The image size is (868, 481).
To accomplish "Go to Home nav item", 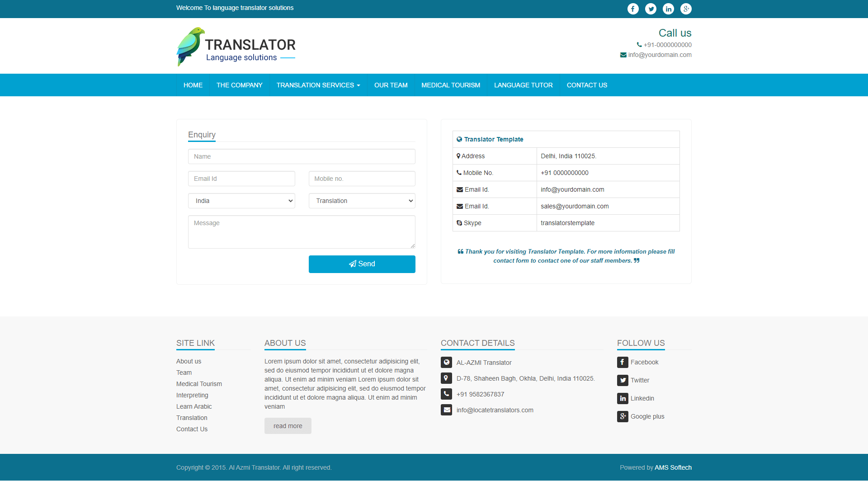I will [x=193, y=85].
